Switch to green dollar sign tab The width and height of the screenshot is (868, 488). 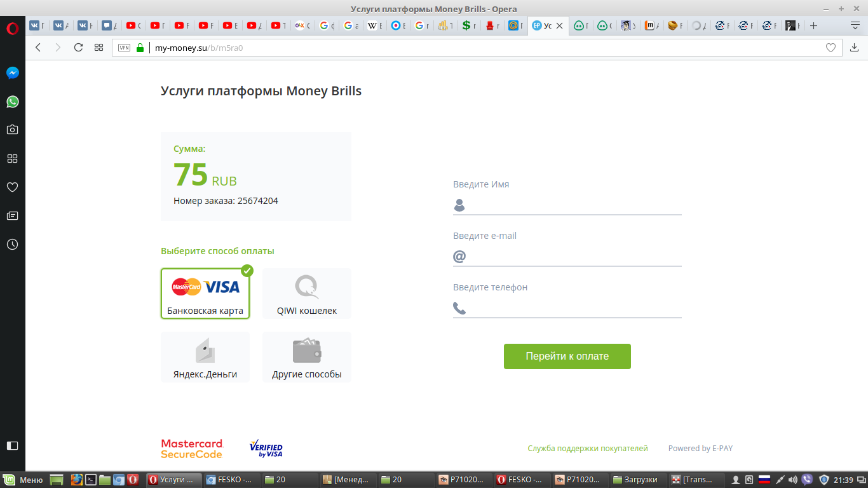469,26
